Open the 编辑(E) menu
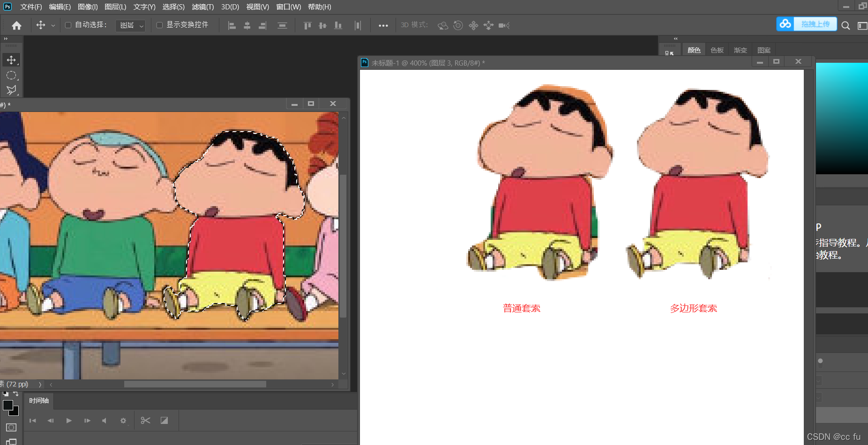The height and width of the screenshot is (445, 868). coord(60,7)
